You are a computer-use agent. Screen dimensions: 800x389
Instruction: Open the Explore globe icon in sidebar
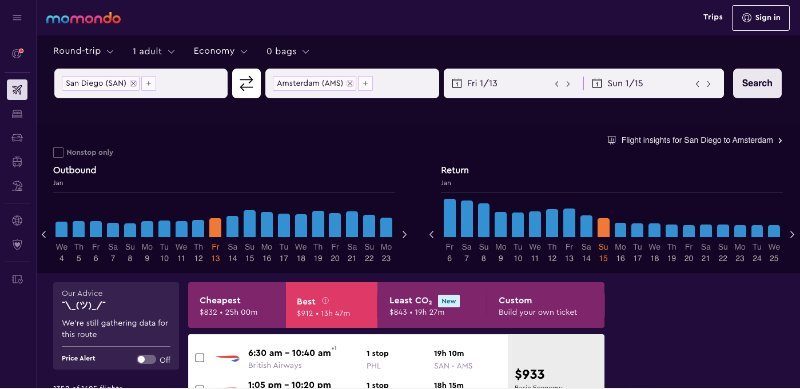tap(17, 221)
